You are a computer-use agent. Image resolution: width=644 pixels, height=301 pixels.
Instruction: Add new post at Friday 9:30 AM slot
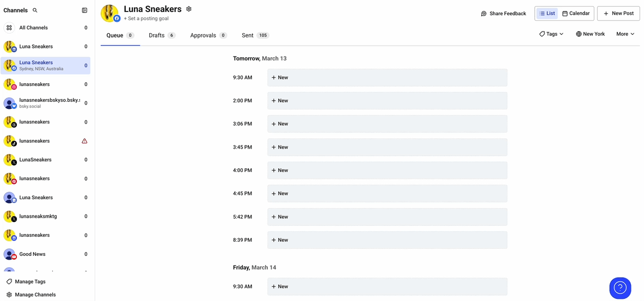tap(387, 287)
